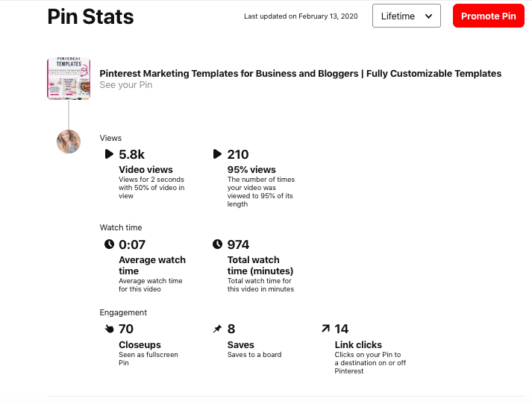Click the clock icon next to 0:07
The width and height of the screenshot is (532, 404).
[x=109, y=244]
